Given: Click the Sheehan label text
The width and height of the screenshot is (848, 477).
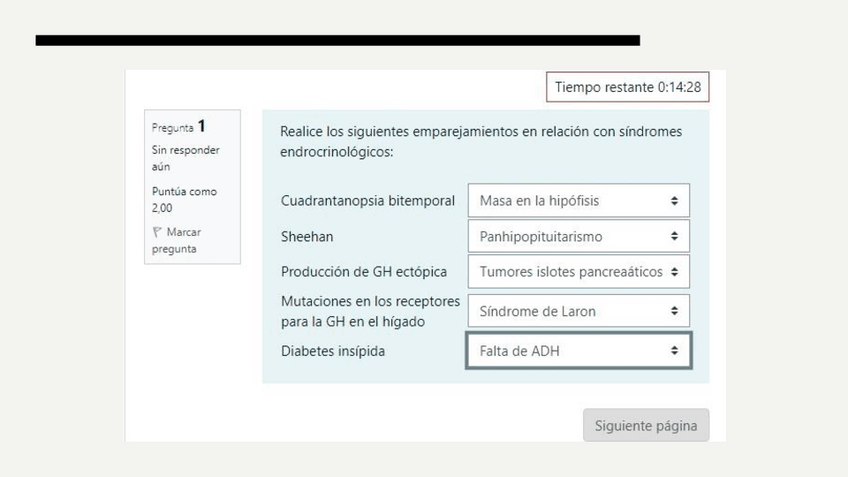Looking at the screenshot, I should tap(306, 237).
